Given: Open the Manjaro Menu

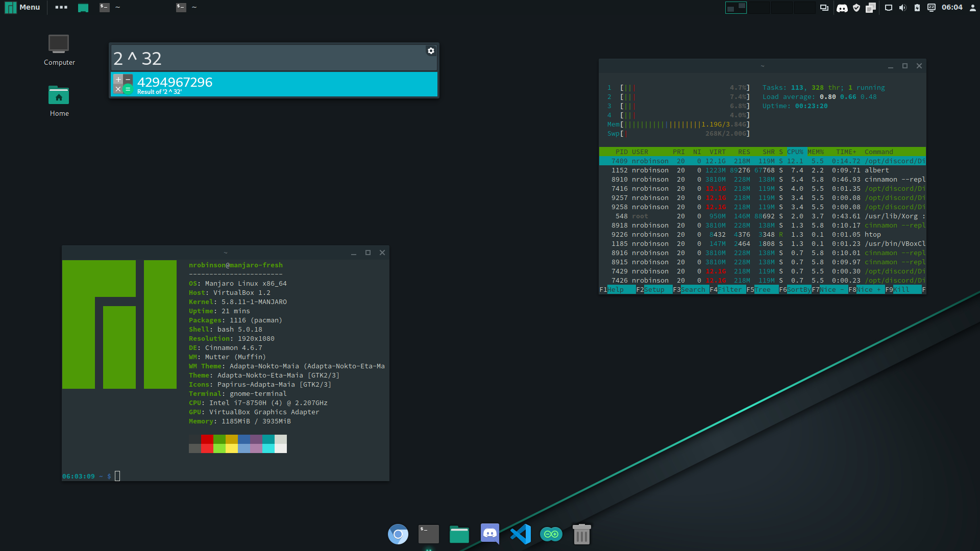Looking at the screenshot, I should coord(22,7).
